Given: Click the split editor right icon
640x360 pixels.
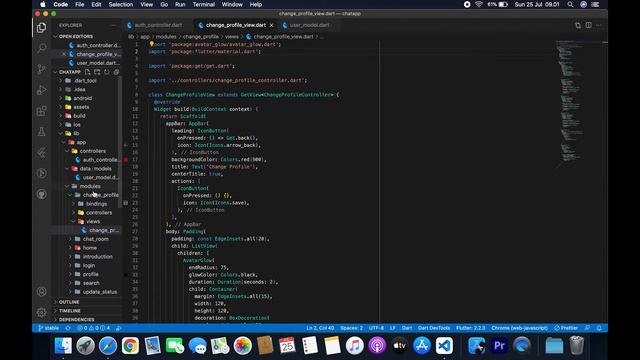Looking at the screenshot, I should [589, 25].
